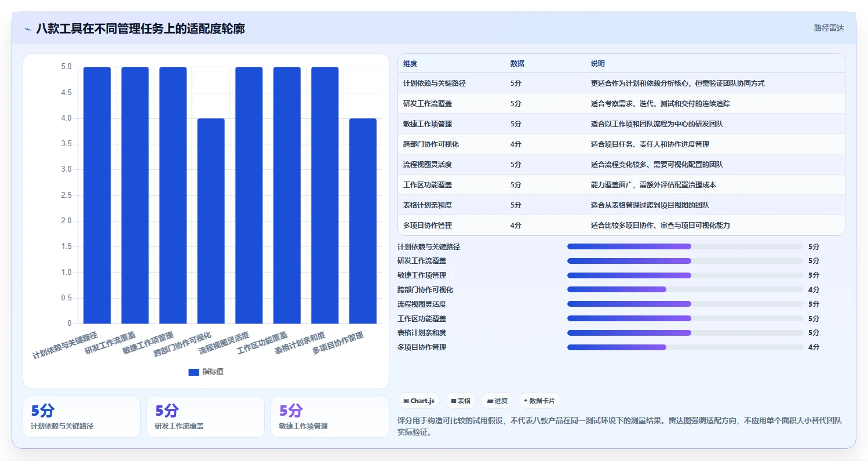Click description 适合流程变化较多、需要可视化配置的团队
Viewport: 868px width, 461px height.
point(657,165)
